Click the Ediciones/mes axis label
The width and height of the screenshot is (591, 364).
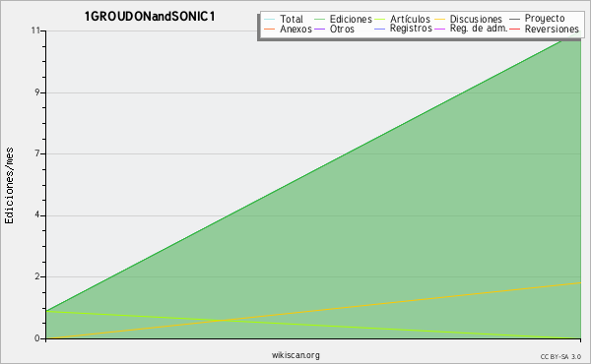point(10,186)
